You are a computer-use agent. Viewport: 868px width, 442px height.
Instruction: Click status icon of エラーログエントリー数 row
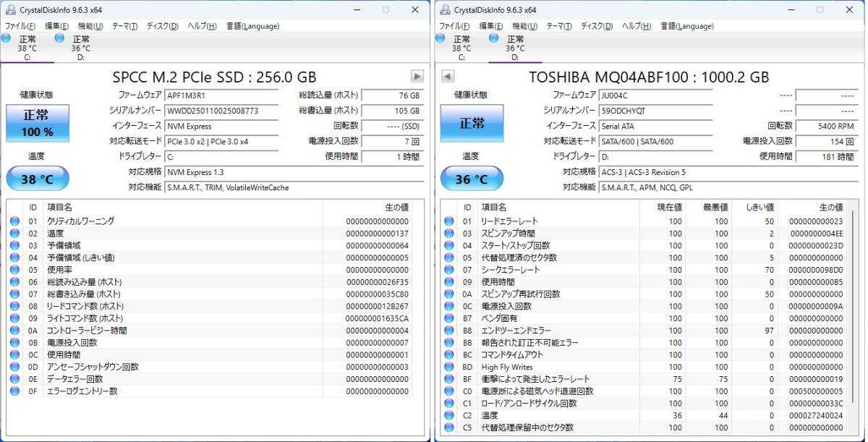point(14,391)
